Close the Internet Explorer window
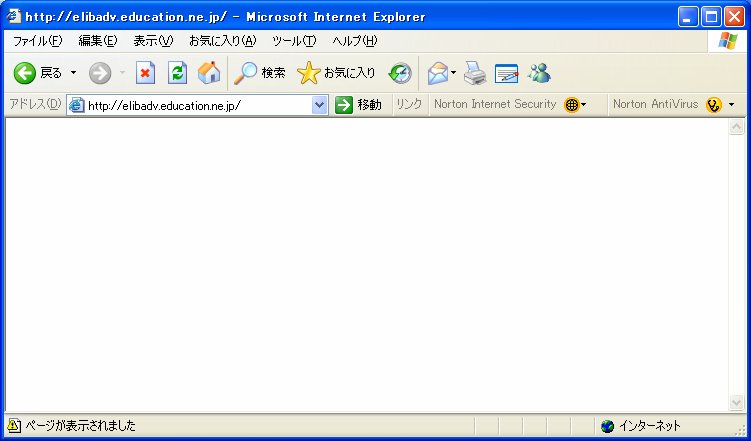 [734, 17]
